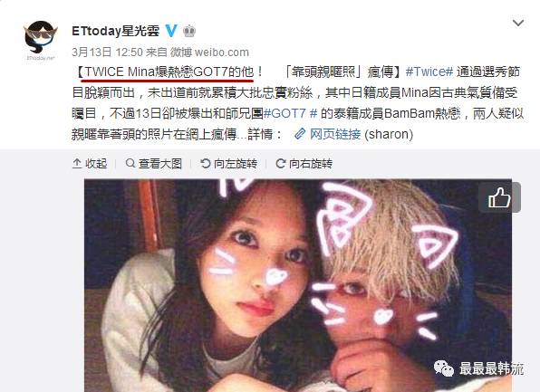Click the magnifier icon beside 查看大图
The height and width of the screenshot is (392, 540).
pyautogui.click(x=130, y=163)
